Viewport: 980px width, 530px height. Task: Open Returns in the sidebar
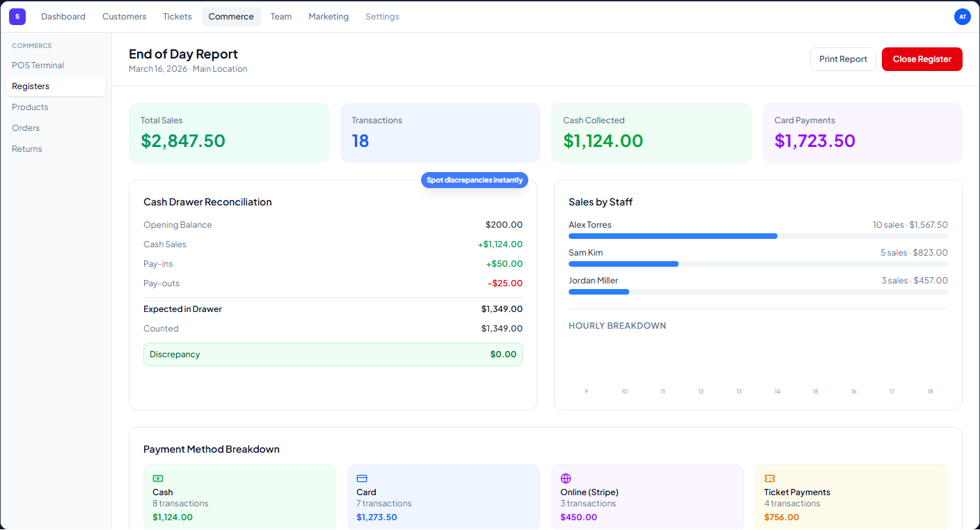point(56,149)
